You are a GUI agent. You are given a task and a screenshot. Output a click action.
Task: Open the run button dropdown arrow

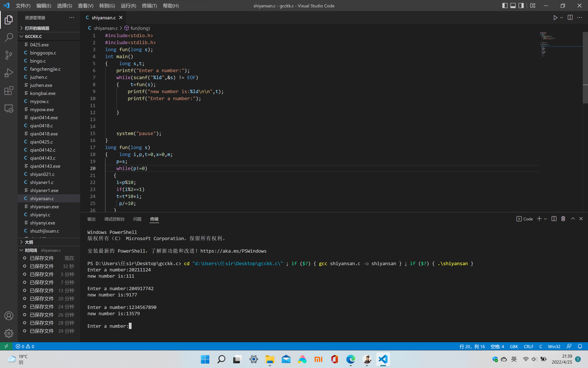pos(562,17)
